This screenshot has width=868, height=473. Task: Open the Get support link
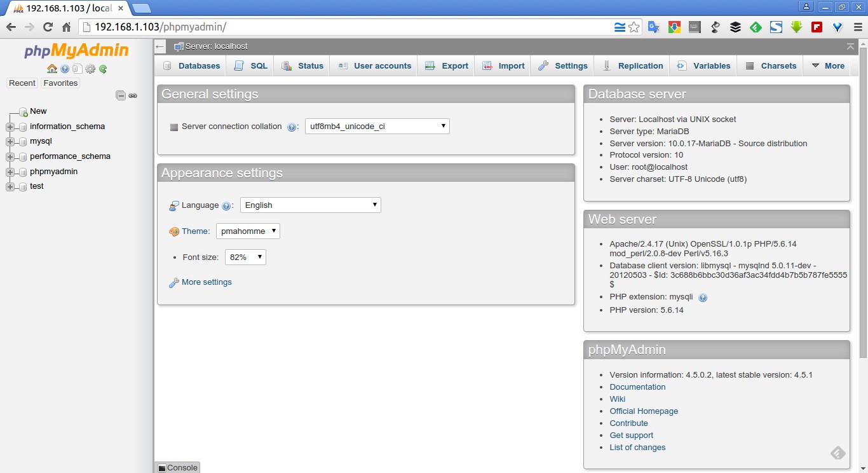coord(631,435)
